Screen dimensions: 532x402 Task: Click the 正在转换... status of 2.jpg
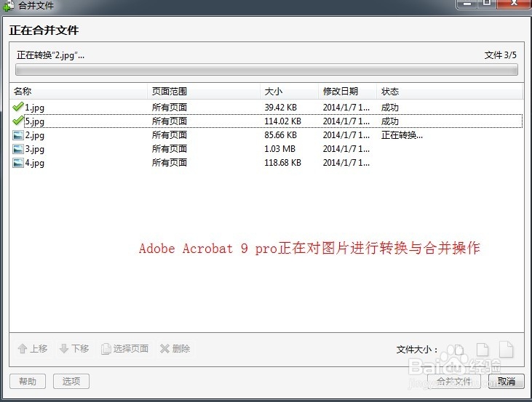pos(402,135)
